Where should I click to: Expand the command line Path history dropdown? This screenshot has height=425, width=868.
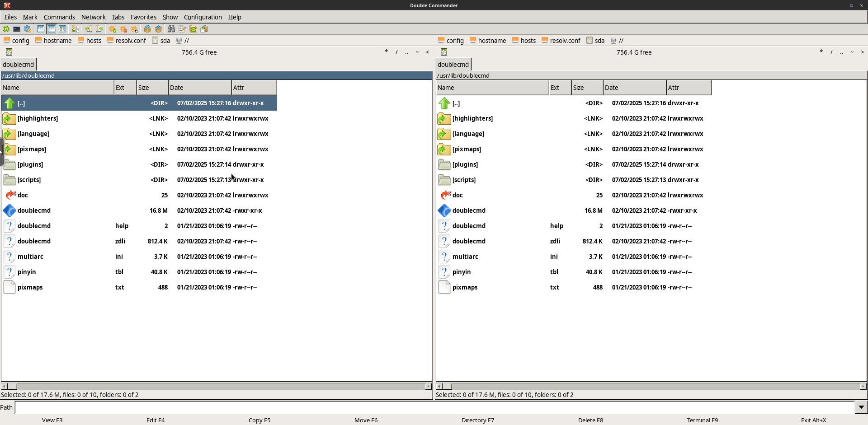(861, 407)
